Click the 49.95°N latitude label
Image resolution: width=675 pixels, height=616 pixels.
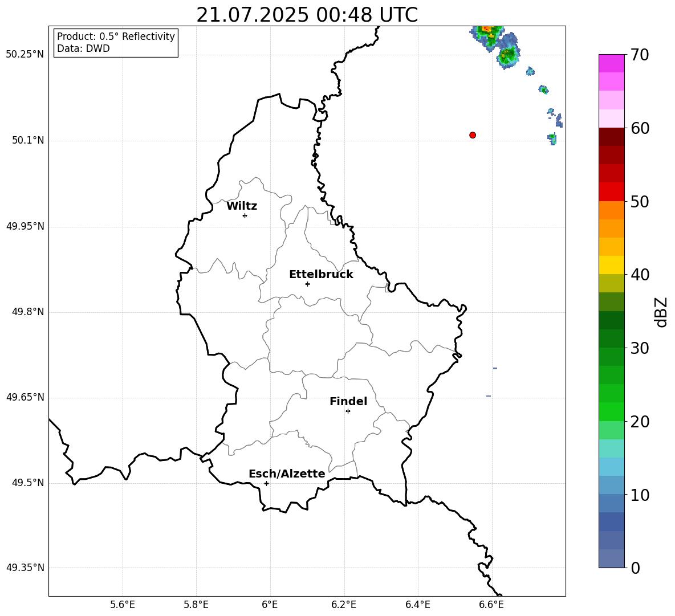click(x=25, y=226)
